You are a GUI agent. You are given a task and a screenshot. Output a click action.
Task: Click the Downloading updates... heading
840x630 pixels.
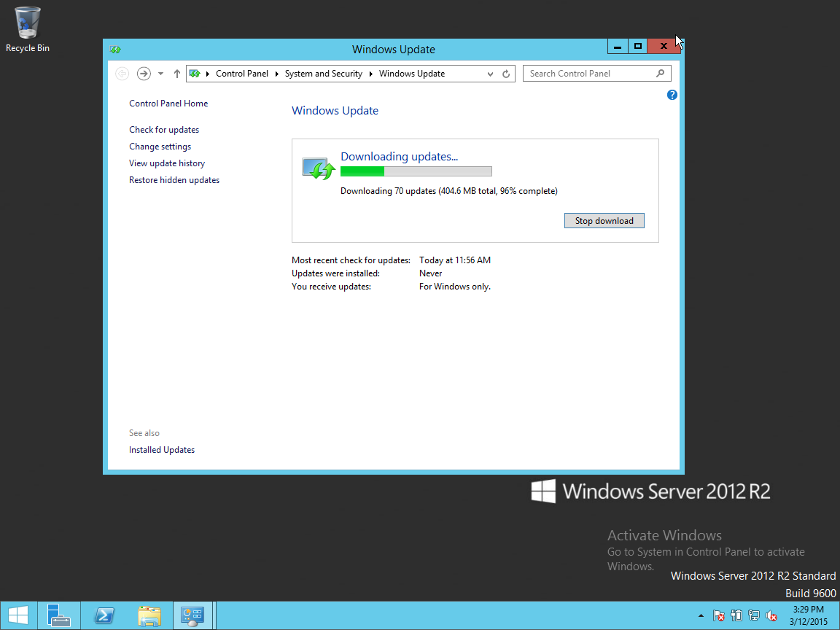[x=399, y=157]
